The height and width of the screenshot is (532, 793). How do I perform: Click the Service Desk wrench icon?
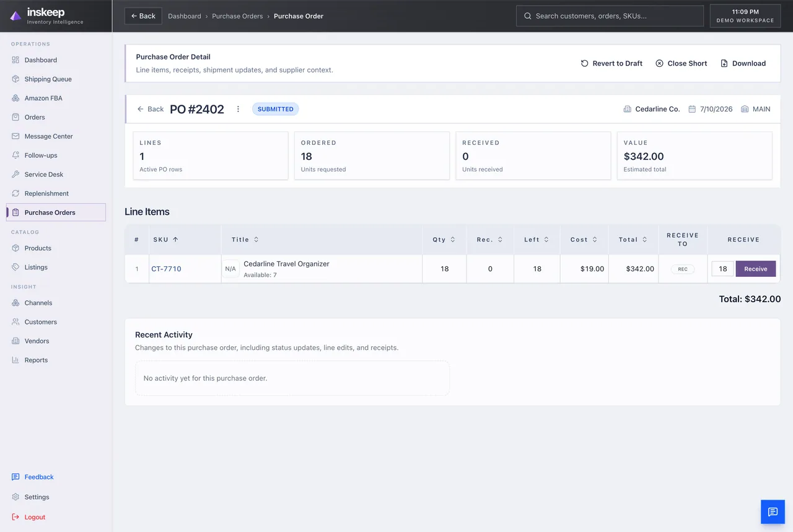15,175
